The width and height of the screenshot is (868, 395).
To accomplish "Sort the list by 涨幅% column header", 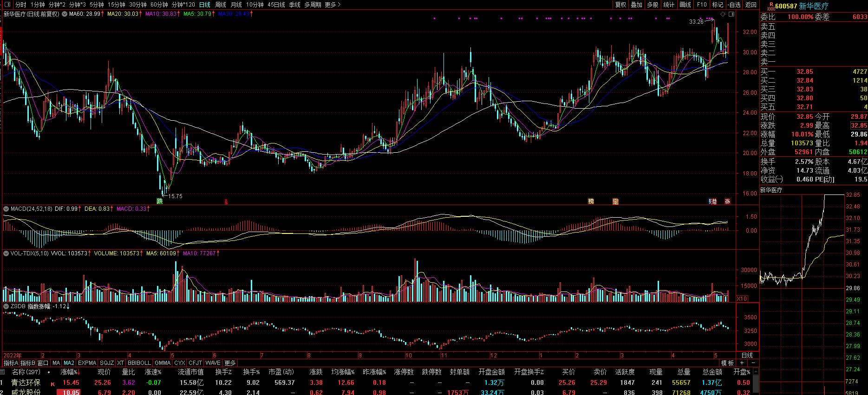I will tap(70, 372).
